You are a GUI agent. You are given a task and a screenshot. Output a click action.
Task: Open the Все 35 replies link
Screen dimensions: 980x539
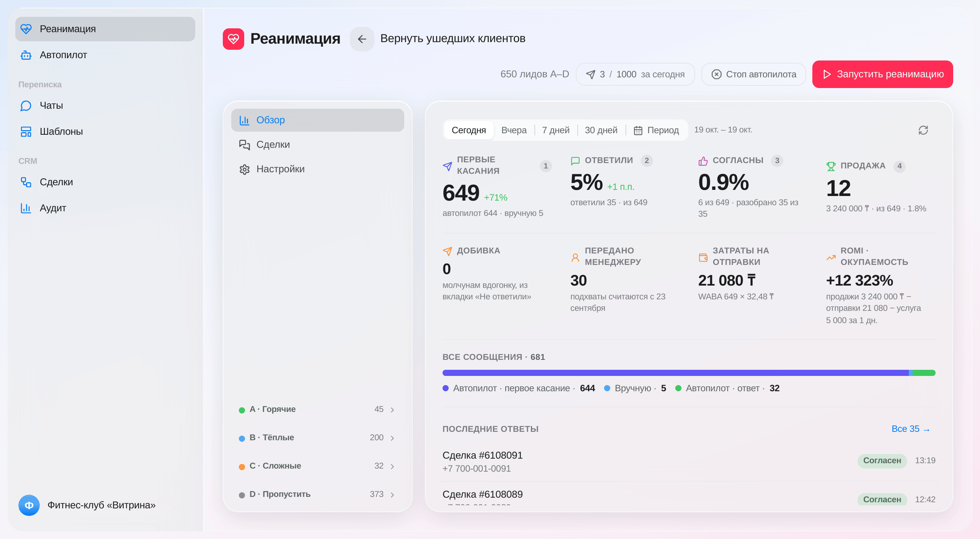click(911, 429)
